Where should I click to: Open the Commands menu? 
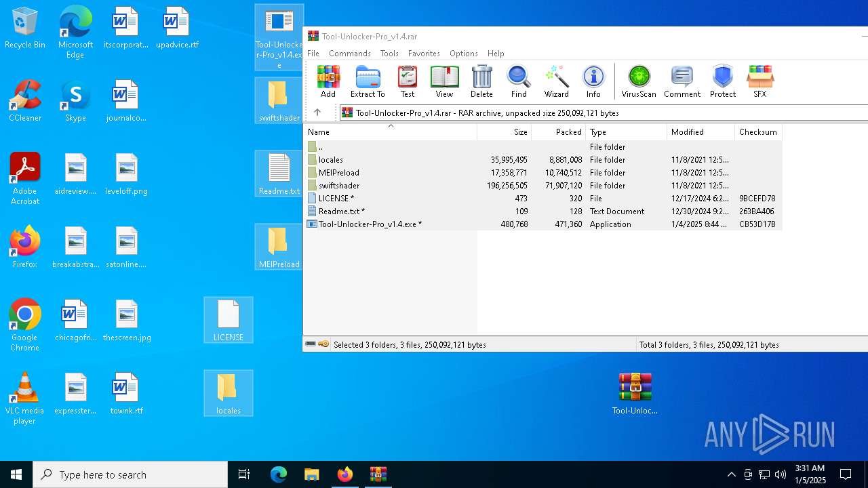tap(350, 54)
